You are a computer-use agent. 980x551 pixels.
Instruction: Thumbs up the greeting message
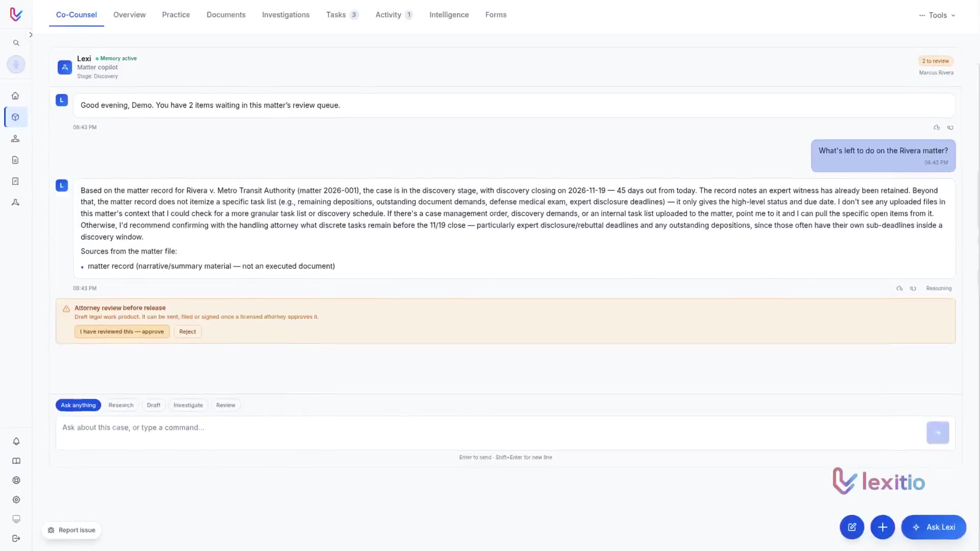coord(937,128)
